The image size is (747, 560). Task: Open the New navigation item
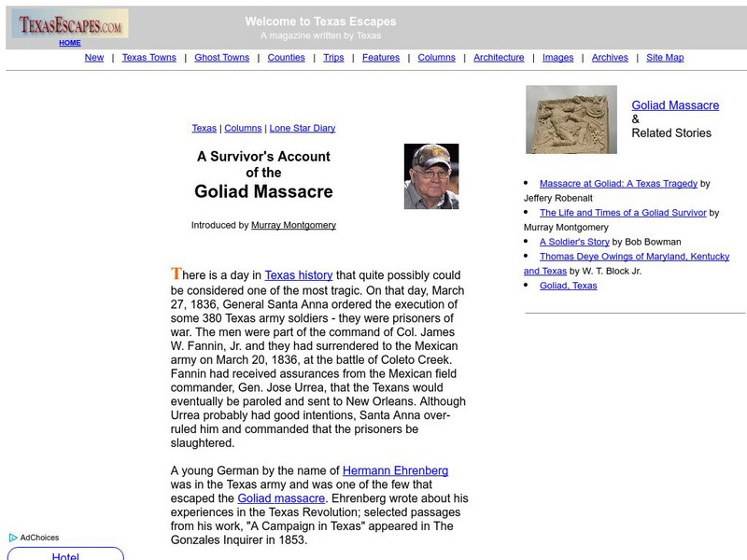tap(94, 57)
